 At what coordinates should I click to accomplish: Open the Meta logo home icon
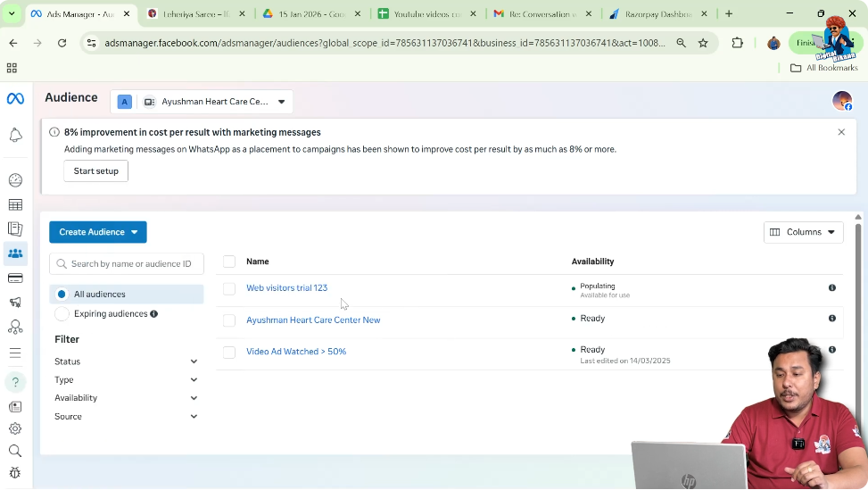(15, 98)
